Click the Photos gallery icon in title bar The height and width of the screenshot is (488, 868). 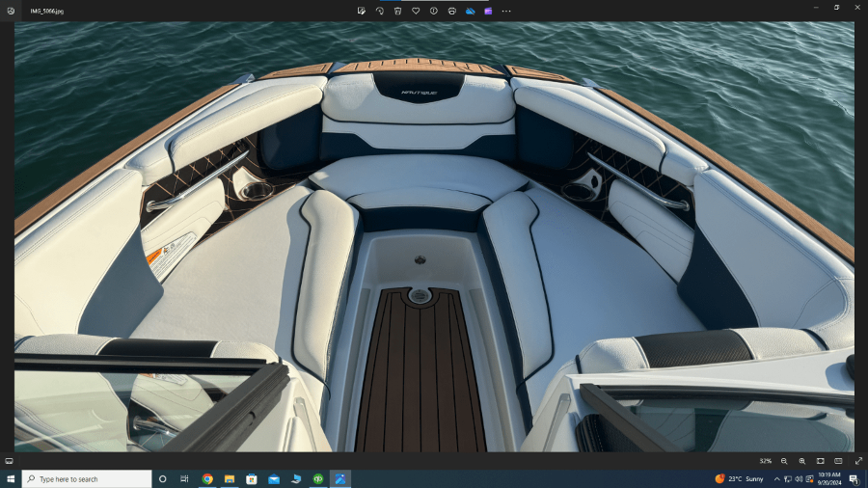tap(11, 11)
